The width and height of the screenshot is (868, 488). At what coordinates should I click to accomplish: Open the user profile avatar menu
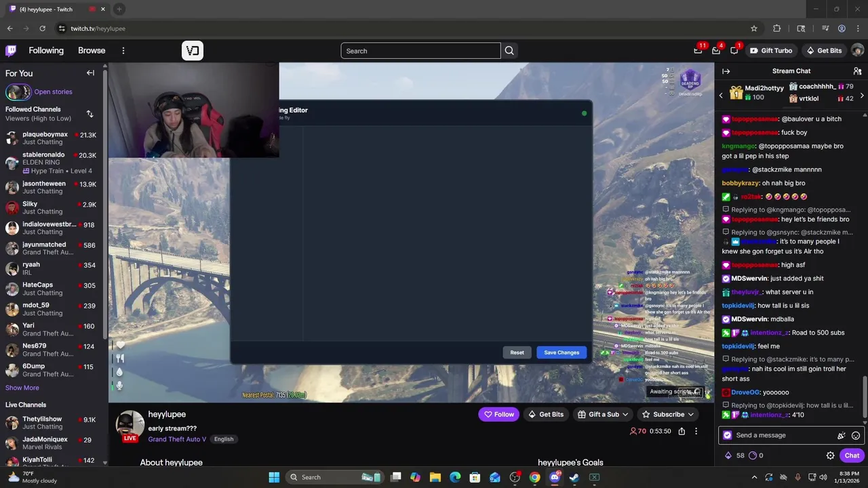[x=857, y=51]
